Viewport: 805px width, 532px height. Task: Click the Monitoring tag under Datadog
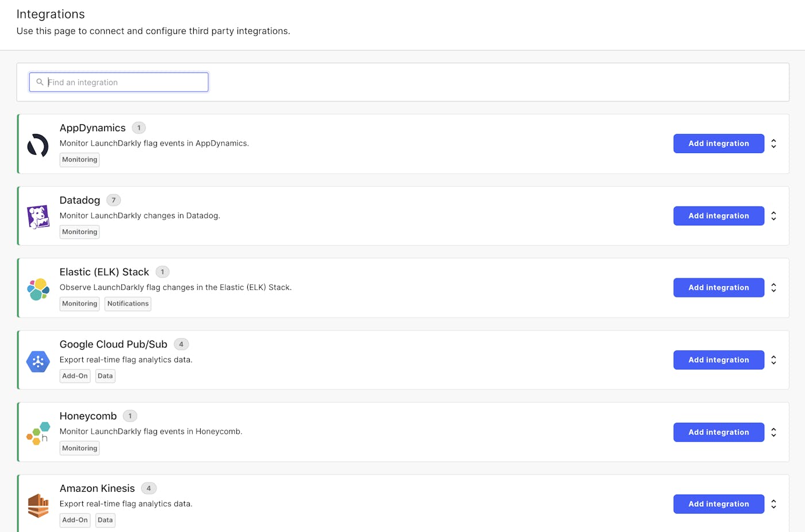(79, 232)
